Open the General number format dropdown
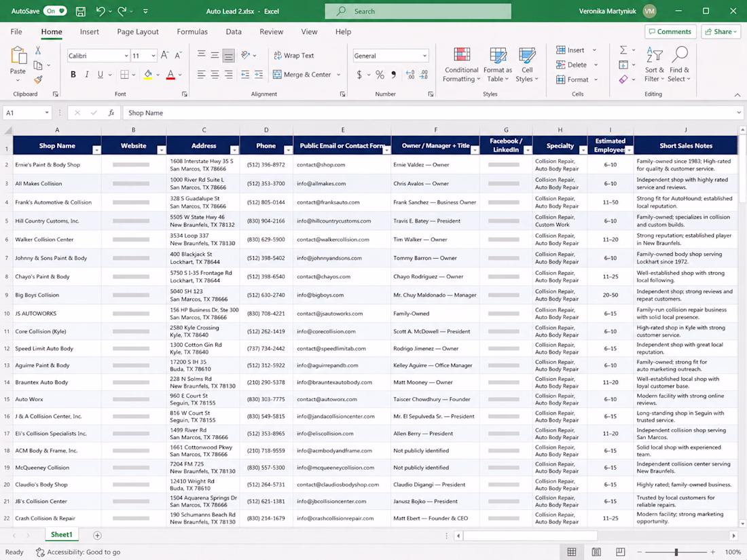This screenshot has height=560, width=747. click(424, 56)
